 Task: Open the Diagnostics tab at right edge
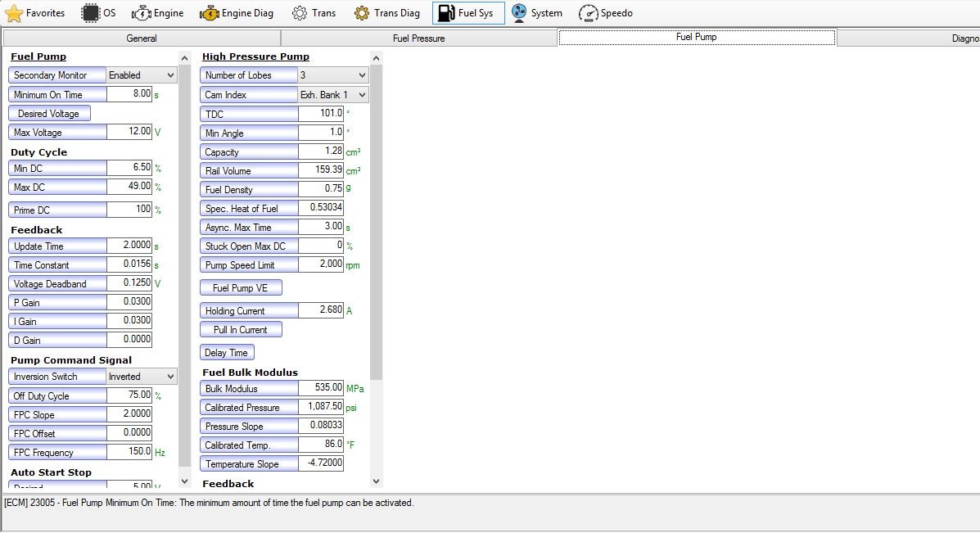[x=908, y=38]
